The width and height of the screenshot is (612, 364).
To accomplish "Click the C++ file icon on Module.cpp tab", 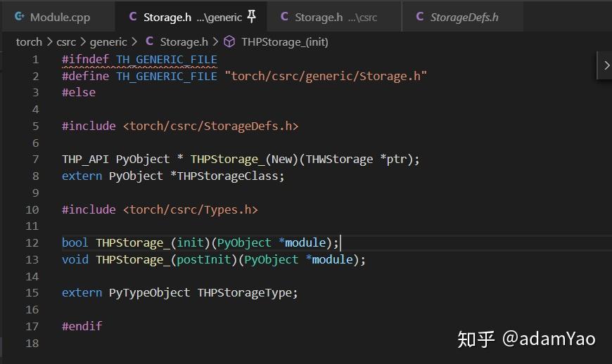I will [x=20, y=16].
